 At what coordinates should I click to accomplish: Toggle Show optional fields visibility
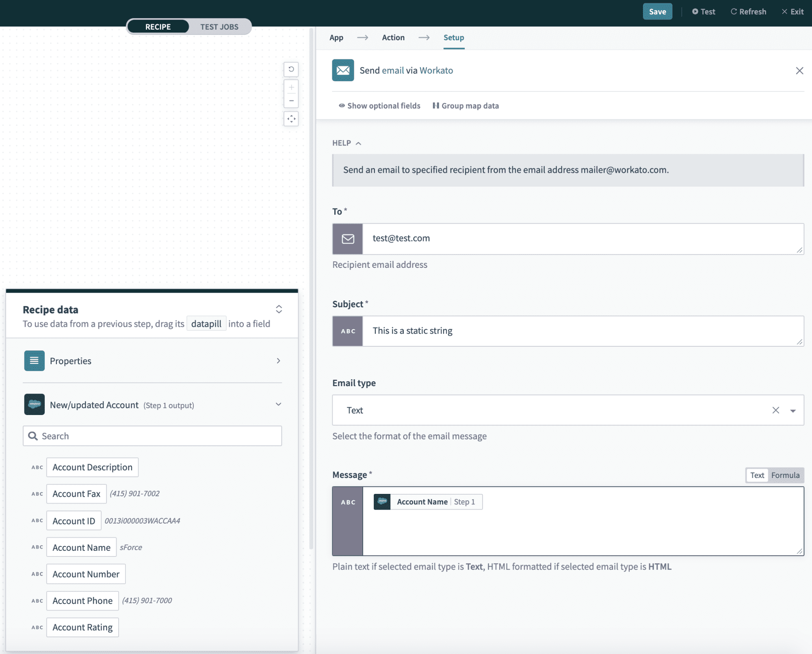click(x=379, y=105)
